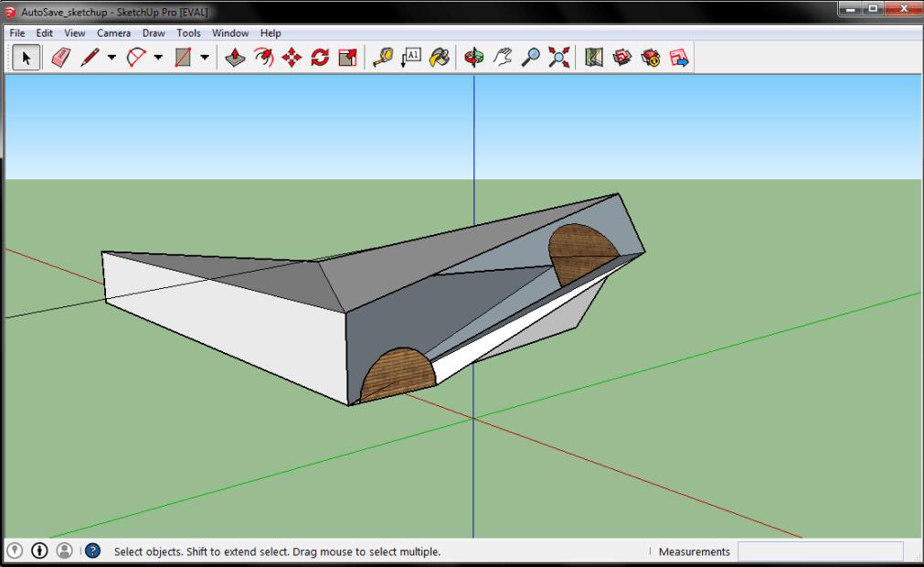Click the wood-textured semicircle face at front

pos(398,375)
